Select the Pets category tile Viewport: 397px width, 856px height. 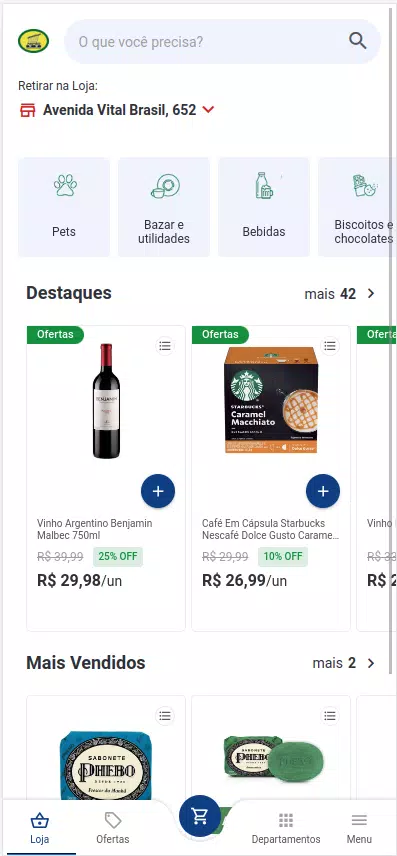(x=64, y=207)
